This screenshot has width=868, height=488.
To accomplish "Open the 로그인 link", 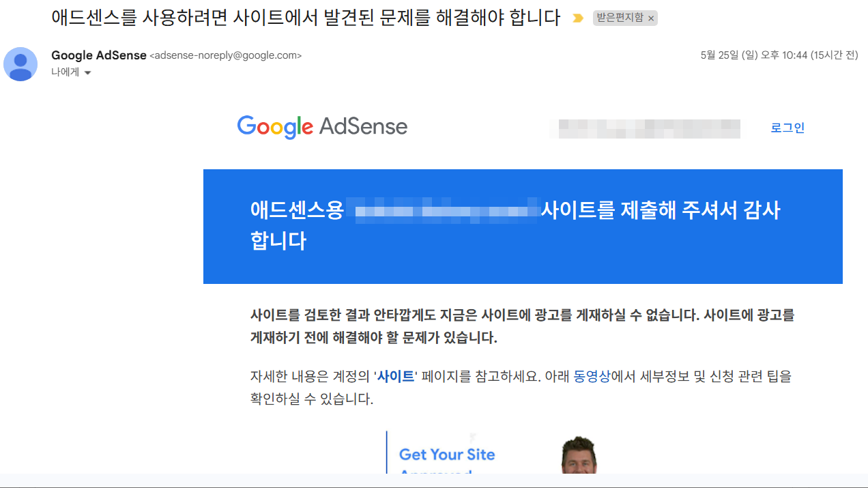I will pos(787,128).
